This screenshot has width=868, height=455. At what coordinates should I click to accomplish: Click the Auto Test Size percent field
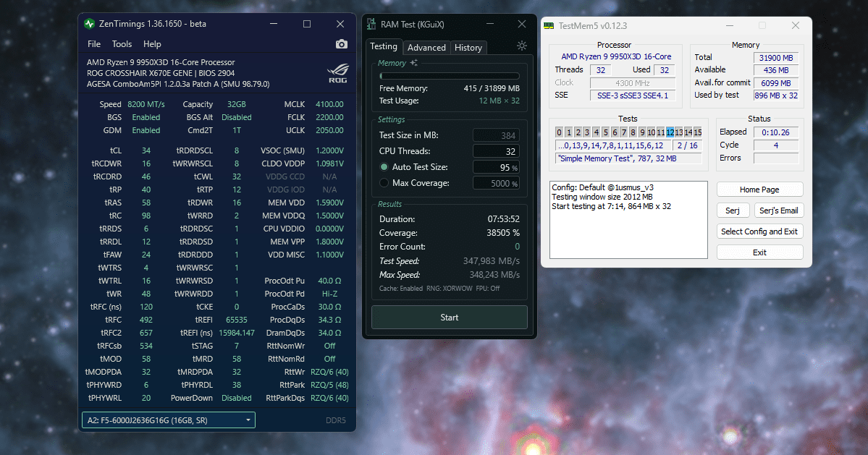(496, 168)
